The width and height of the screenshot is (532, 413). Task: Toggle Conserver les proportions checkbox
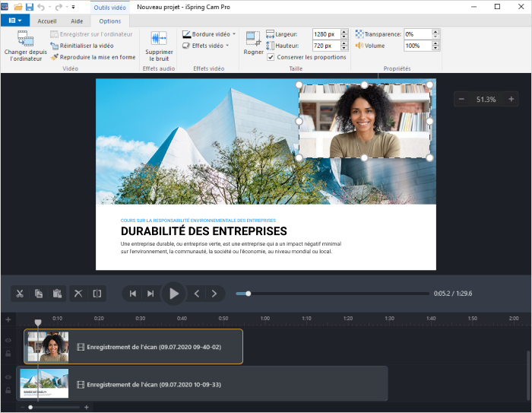pos(271,57)
